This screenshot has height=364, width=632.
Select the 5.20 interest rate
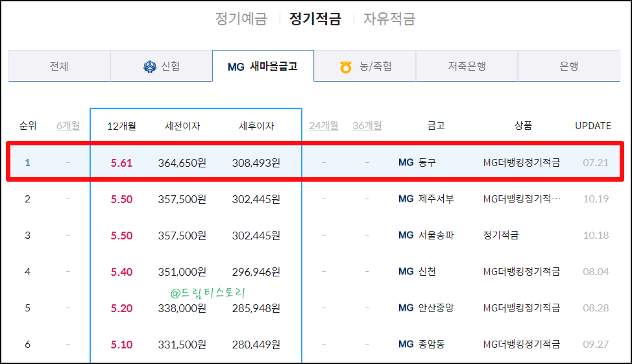[121, 308]
